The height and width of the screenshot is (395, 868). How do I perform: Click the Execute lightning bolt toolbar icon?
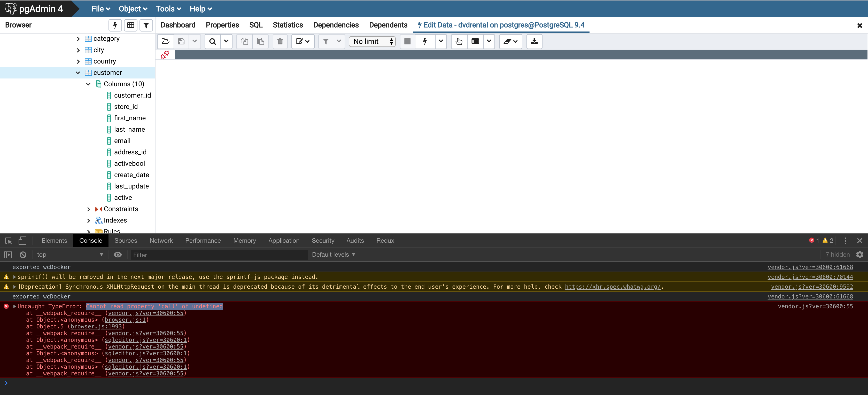(425, 41)
